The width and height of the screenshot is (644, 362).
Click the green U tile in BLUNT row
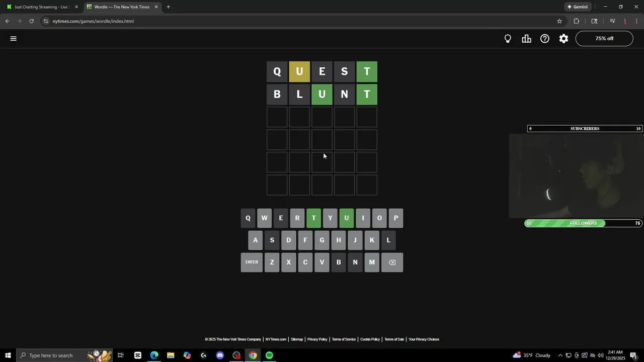(x=322, y=94)
